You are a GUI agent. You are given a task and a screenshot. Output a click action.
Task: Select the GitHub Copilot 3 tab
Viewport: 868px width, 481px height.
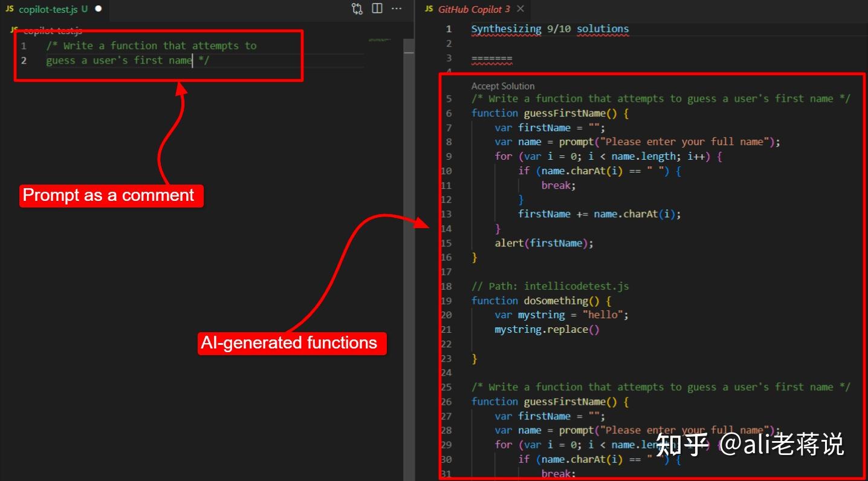point(474,9)
